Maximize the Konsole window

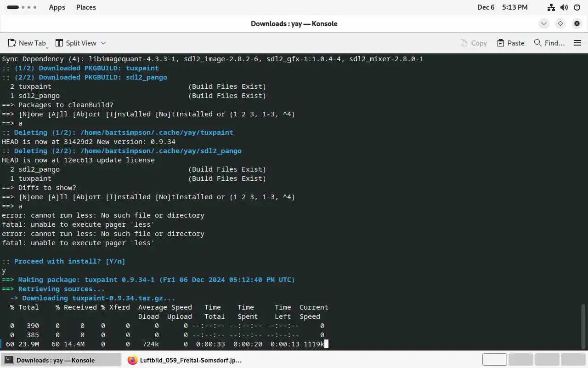tap(560, 23)
